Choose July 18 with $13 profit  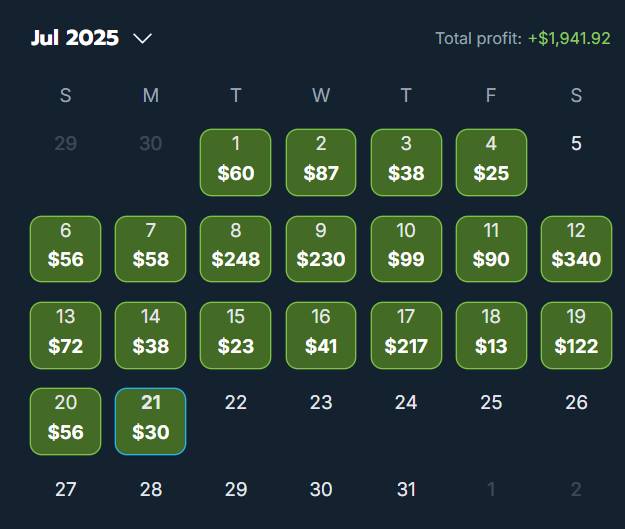coord(491,335)
